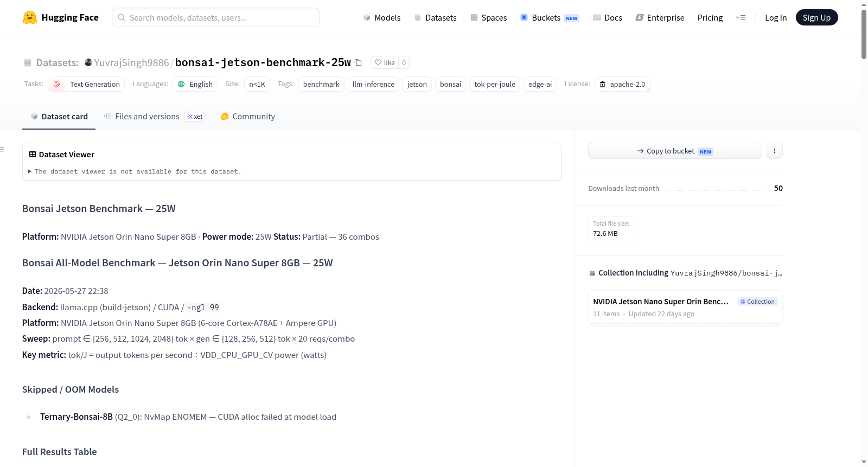Screen dimensions: 868x467
Task: Click the Sign Up button
Action: click(x=816, y=17)
